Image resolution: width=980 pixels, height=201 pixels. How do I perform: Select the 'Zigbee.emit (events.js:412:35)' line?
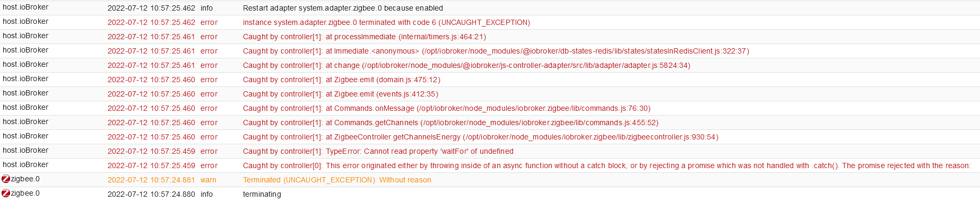341,94
